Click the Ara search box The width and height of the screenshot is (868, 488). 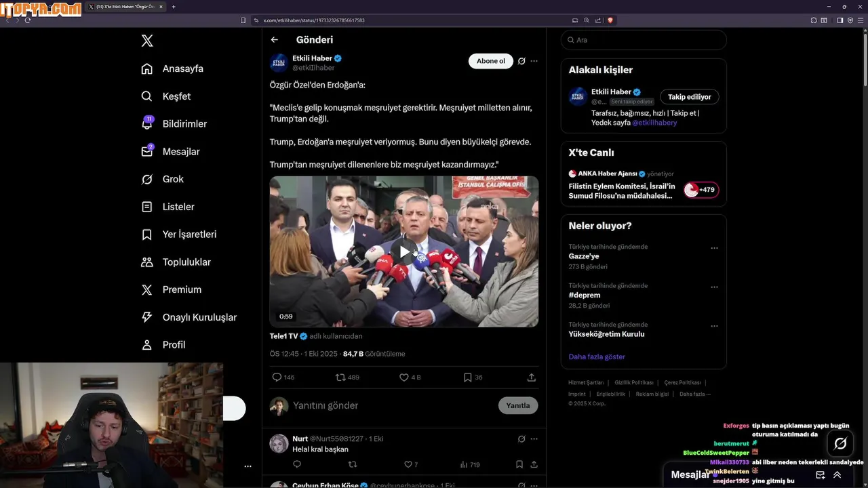[x=644, y=40]
